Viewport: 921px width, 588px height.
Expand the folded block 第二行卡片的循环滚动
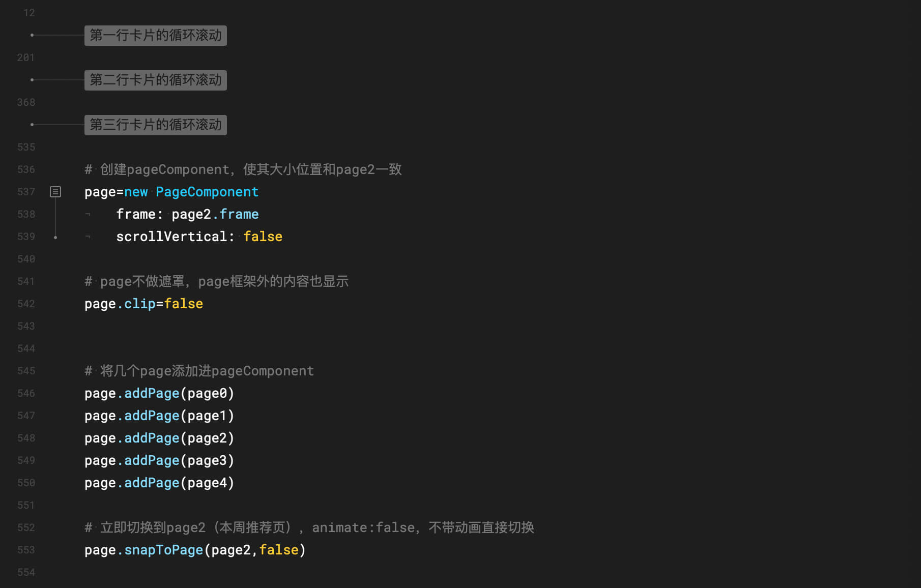[x=156, y=80]
